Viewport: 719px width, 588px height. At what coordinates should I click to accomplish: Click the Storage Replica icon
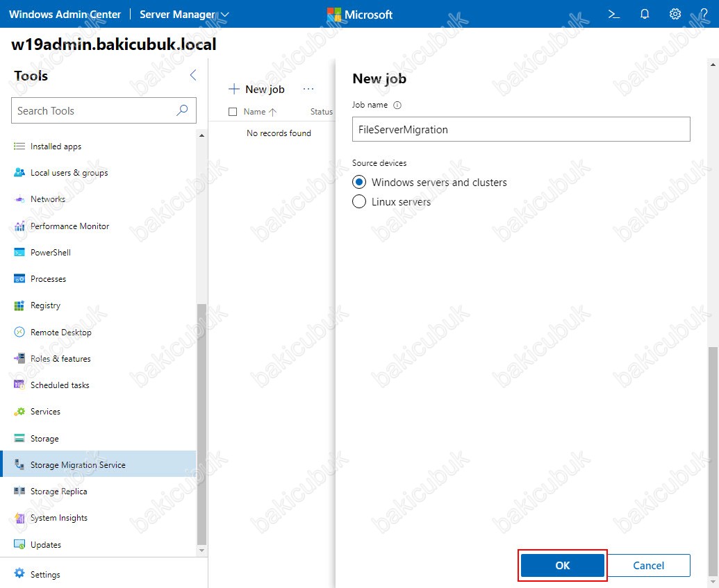point(19,492)
